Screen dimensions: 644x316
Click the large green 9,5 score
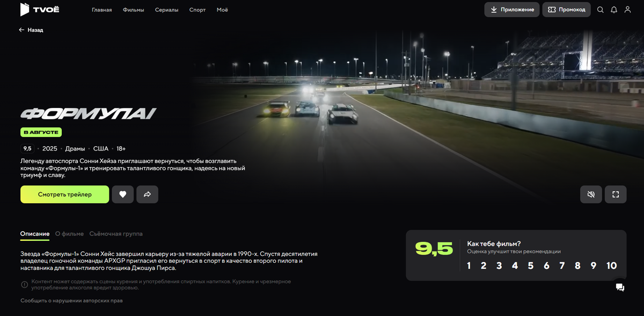434,248
